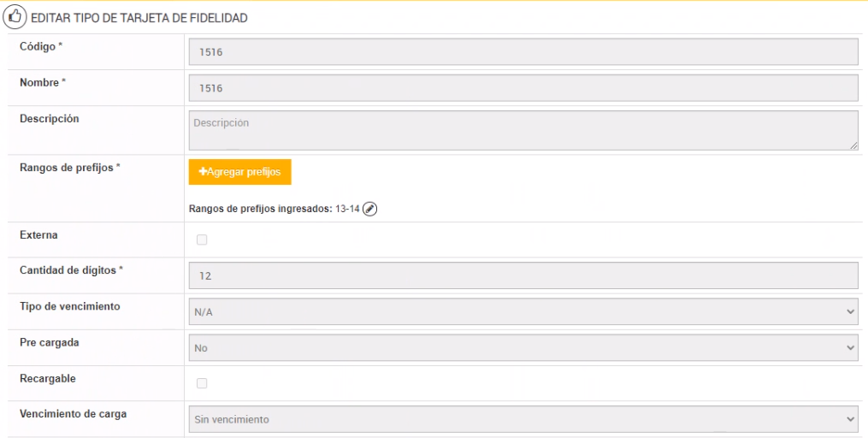868x438 pixels.
Task: Click the thumbs-up fidelity card icon
Action: coord(15,18)
